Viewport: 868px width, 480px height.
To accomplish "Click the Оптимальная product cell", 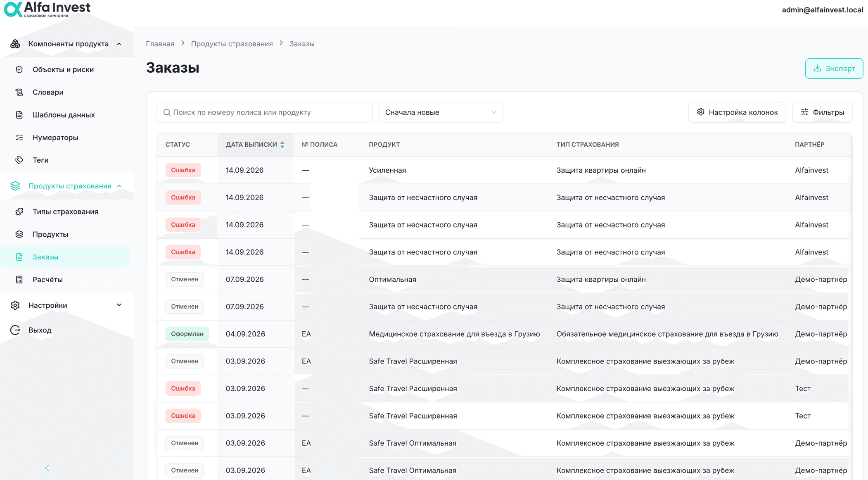I will click(x=392, y=279).
